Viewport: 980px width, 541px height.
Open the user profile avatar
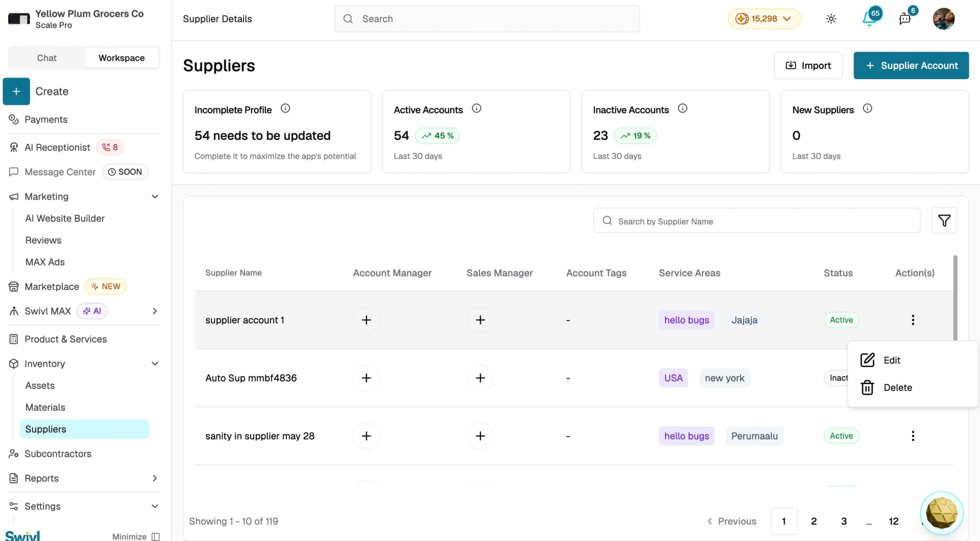point(943,19)
